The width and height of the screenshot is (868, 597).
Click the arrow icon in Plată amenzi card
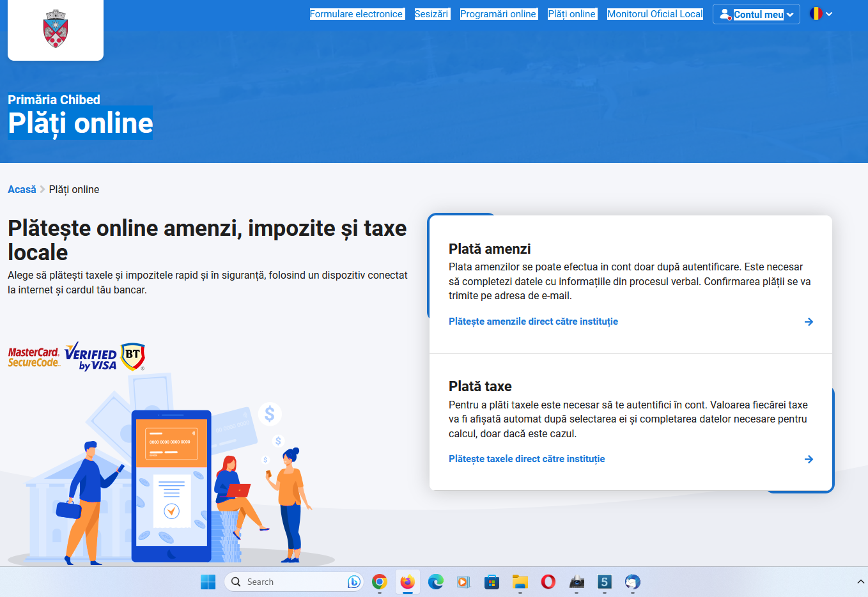tap(809, 322)
